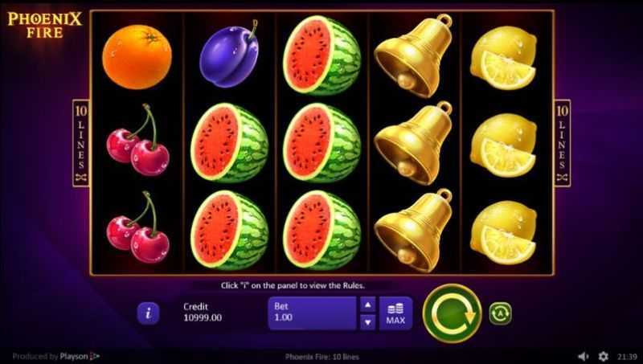643x364 pixels.
Task: Click the middle-row cherries symbol
Action: [x=137, y=140]
